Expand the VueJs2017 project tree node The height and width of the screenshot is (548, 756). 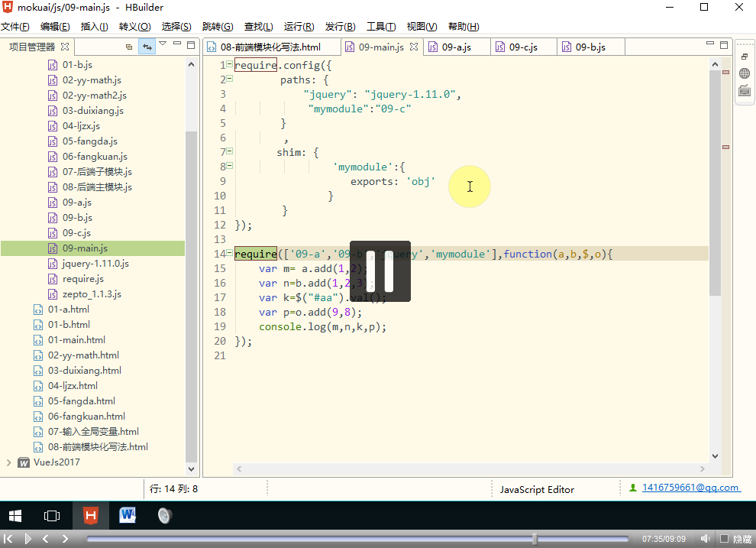click(8, 462)
